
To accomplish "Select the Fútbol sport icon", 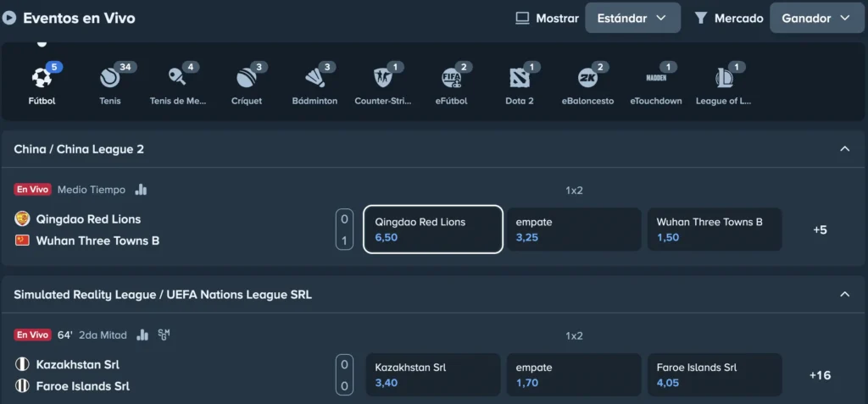I will [x=42, y=79].
